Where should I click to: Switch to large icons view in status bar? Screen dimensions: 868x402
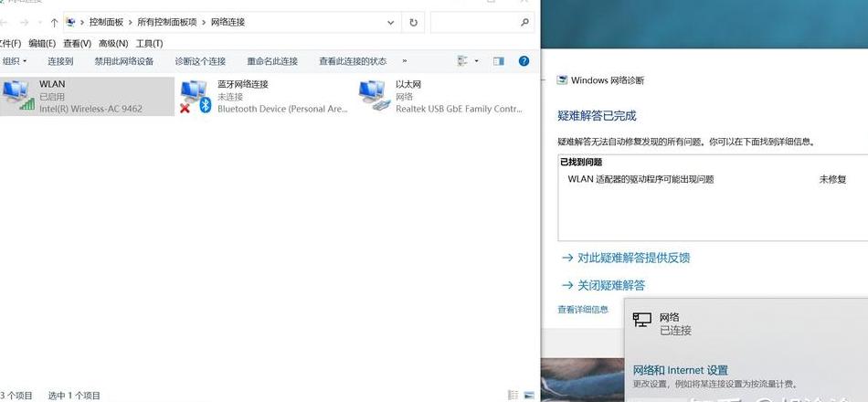tap(529, 396)
